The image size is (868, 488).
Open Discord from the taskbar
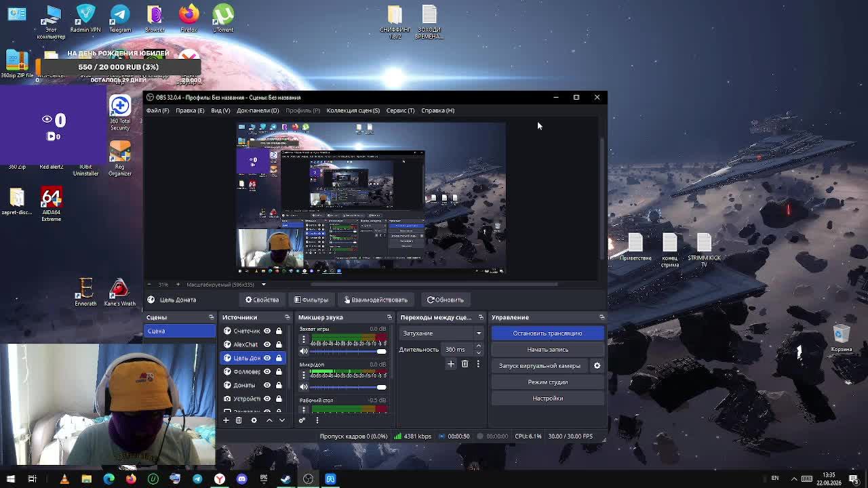click(x=241, y=479)
